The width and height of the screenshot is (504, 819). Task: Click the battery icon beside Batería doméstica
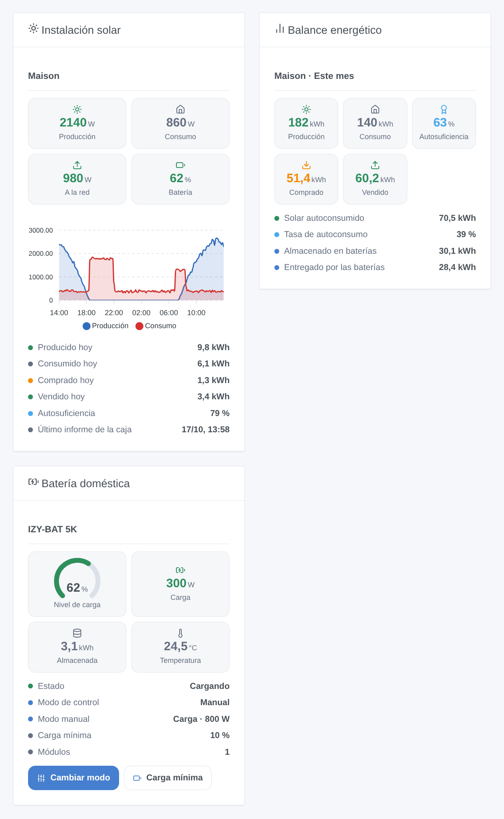[x=33, y=482]
